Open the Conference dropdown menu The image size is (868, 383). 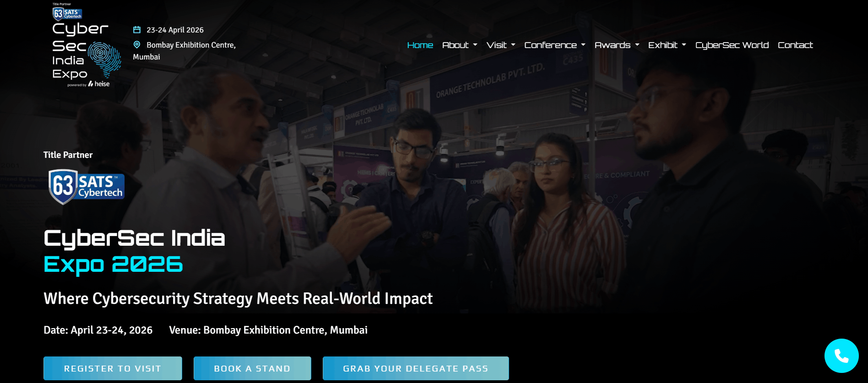click(x=555, y=45)
